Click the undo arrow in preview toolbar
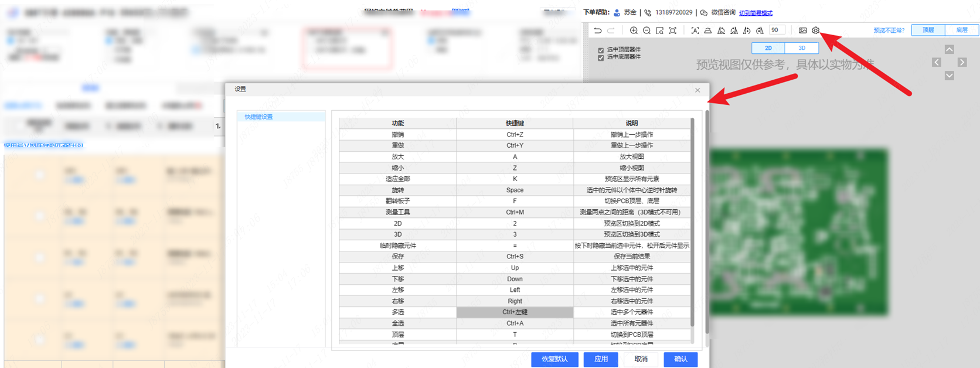 click(x=597, y=30)
